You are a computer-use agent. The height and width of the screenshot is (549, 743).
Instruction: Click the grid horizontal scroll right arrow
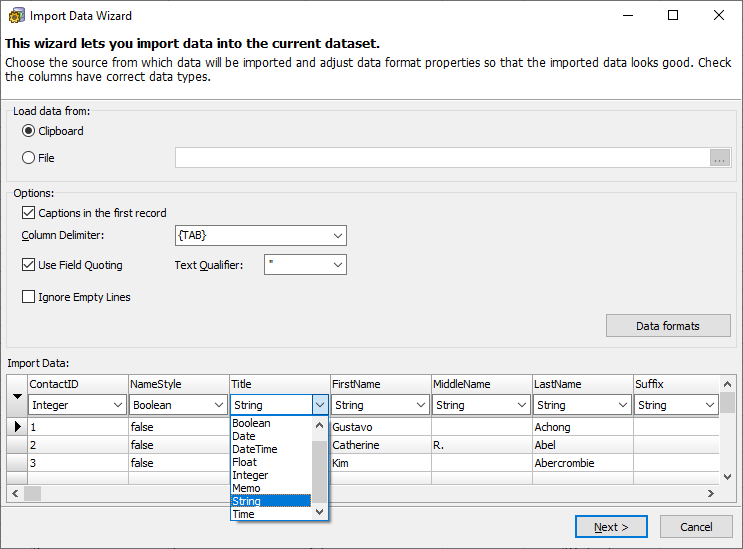tap(710, 494)
